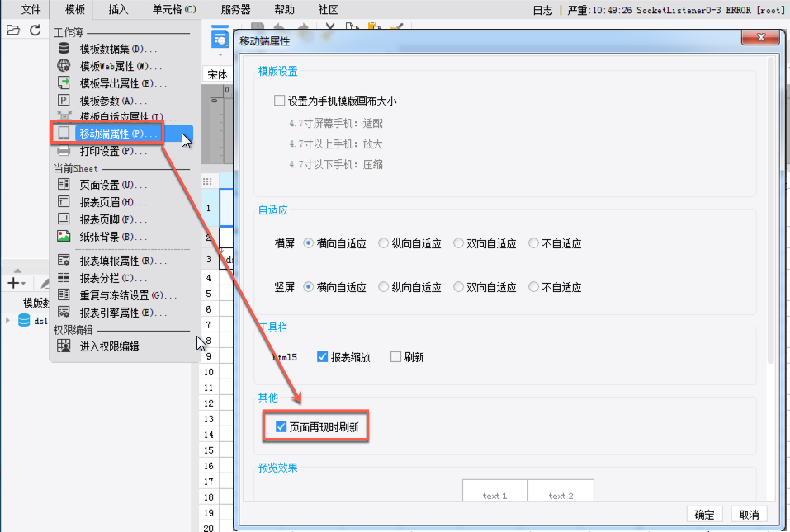Click row header 1 in the sheet
The height and width of the screenshot is (532, 790).
(x=209, y=207)
